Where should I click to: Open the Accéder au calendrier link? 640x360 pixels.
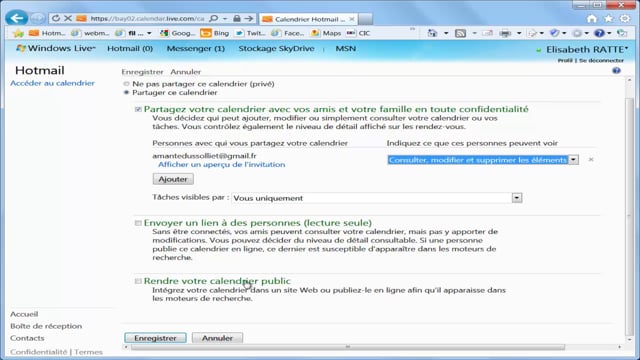(52, 83)
